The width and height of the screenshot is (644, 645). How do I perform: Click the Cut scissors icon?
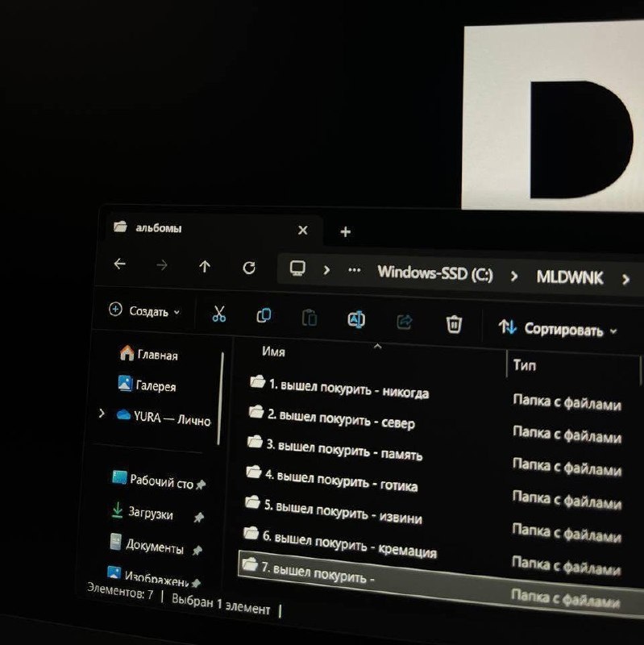click(x=218, y=314)
